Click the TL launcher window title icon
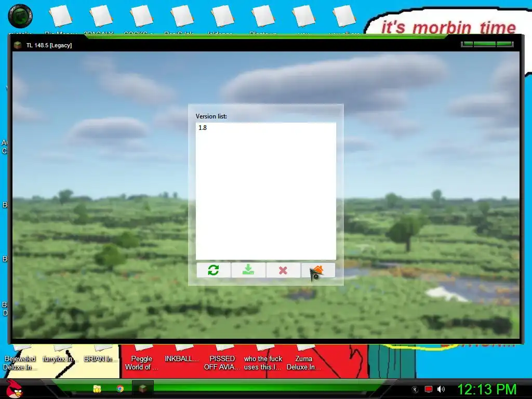 tap(18, 45)
